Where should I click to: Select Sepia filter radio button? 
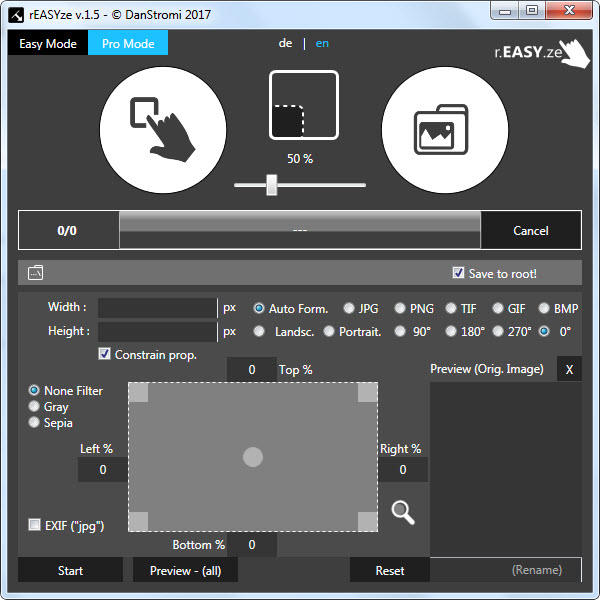(x=34, y=422)
